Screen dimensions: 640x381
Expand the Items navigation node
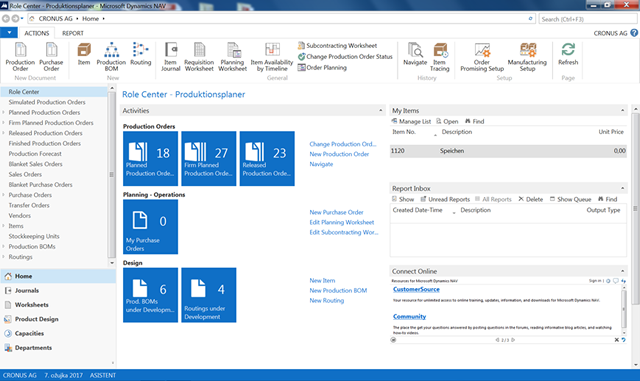coord(4,226)
